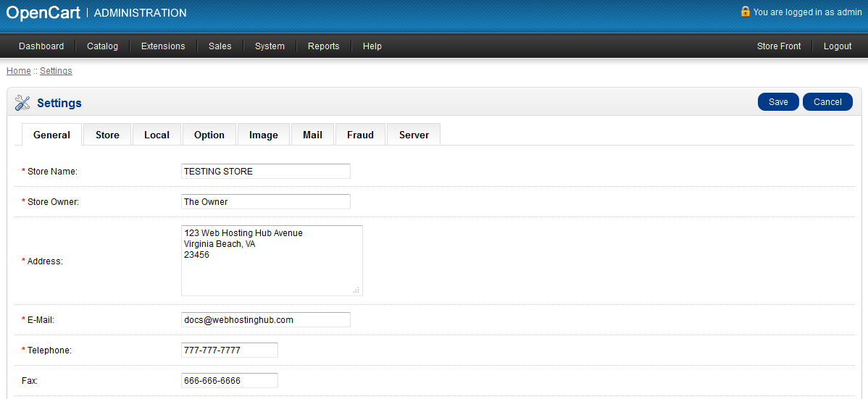Open the System menu
Screen dimensions: 868x399
pos(270,46)
